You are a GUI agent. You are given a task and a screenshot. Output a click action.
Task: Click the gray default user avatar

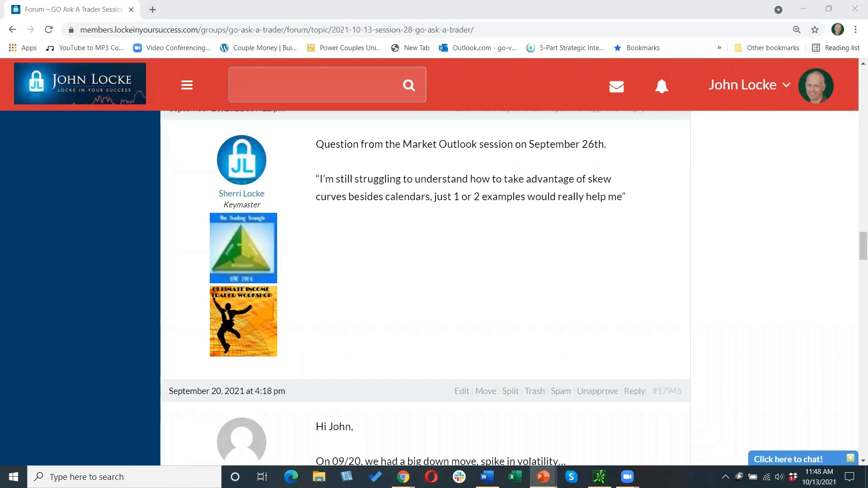coord(241,441)
